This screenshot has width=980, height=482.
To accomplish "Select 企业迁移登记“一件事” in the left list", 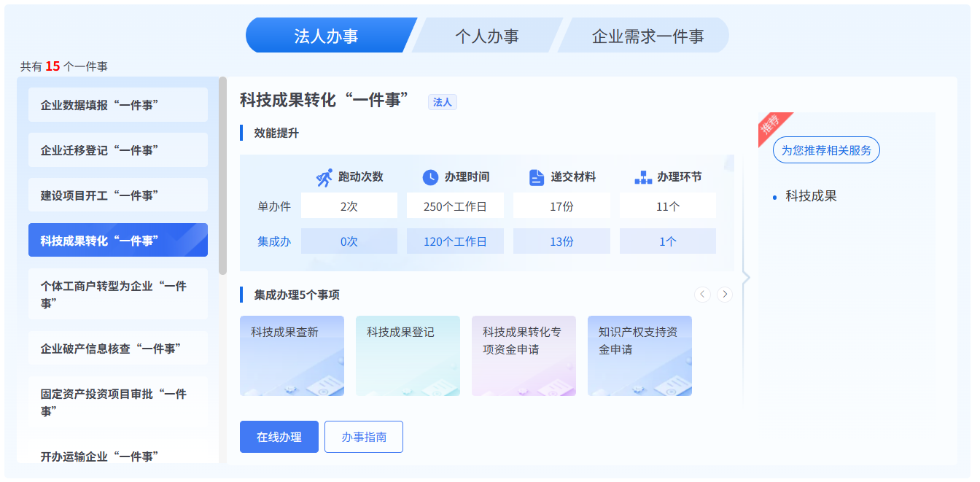I will pyautogui.click(x=118, y=150).
